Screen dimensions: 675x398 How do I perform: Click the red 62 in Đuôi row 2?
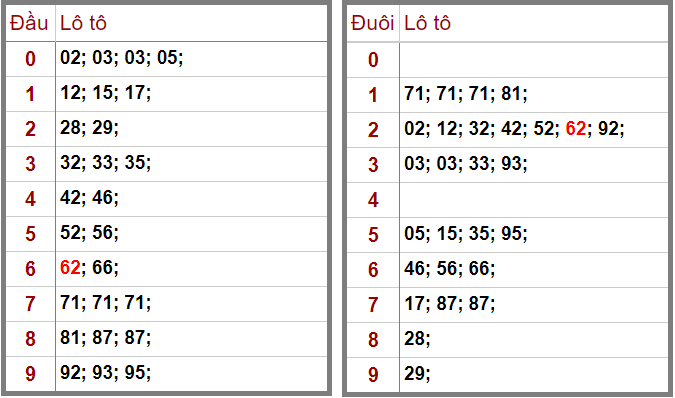tap(576, 128)
